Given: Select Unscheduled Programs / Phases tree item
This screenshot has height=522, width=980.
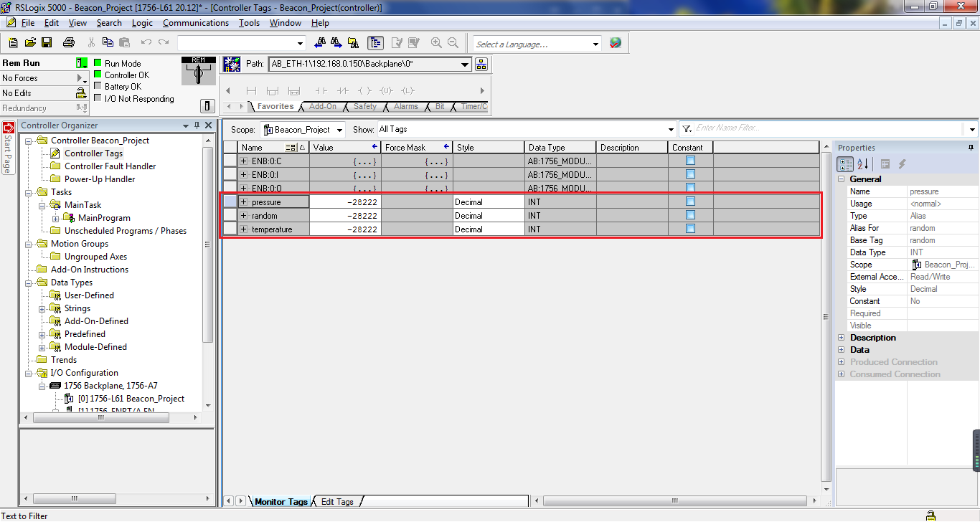Looking at the screenshot, I should coord(125,231).
